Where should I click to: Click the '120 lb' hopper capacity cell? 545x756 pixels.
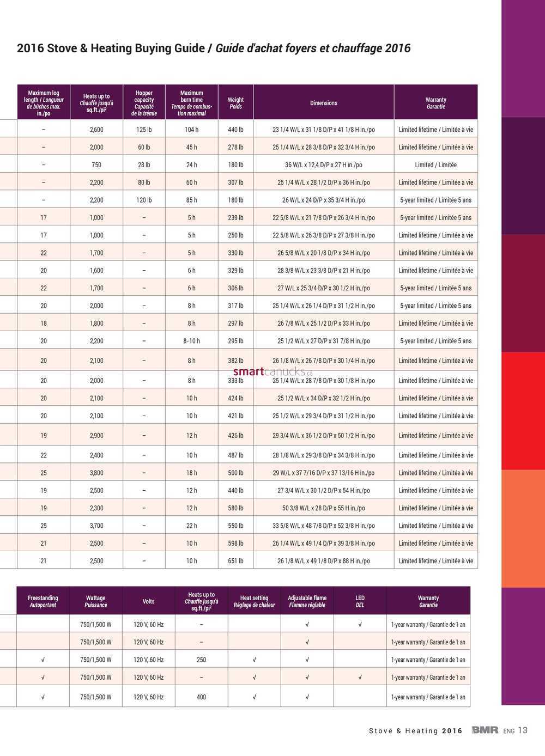(x=144, y=200)
